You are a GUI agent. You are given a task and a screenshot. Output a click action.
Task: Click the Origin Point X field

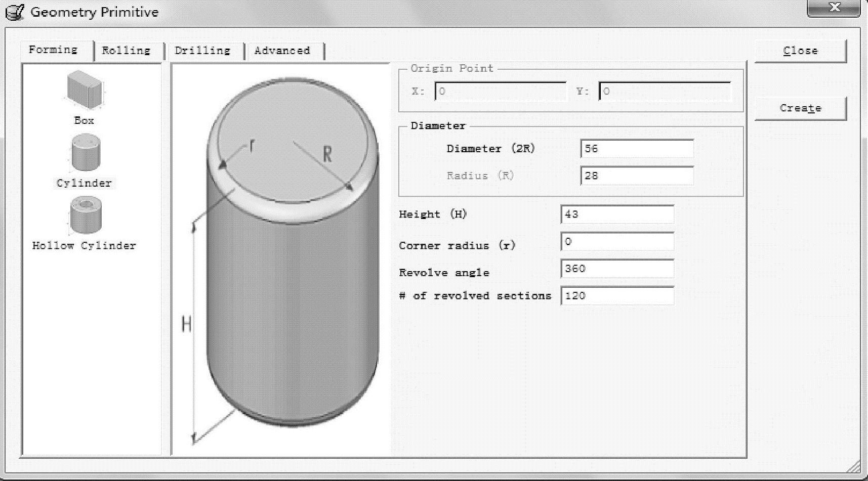501,92
